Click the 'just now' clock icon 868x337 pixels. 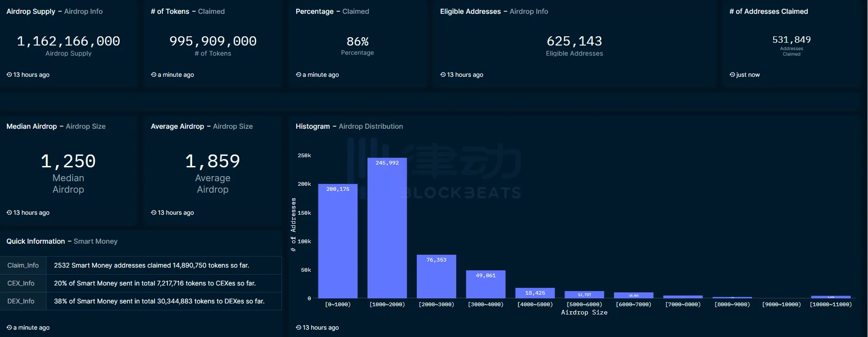[732, 74]
